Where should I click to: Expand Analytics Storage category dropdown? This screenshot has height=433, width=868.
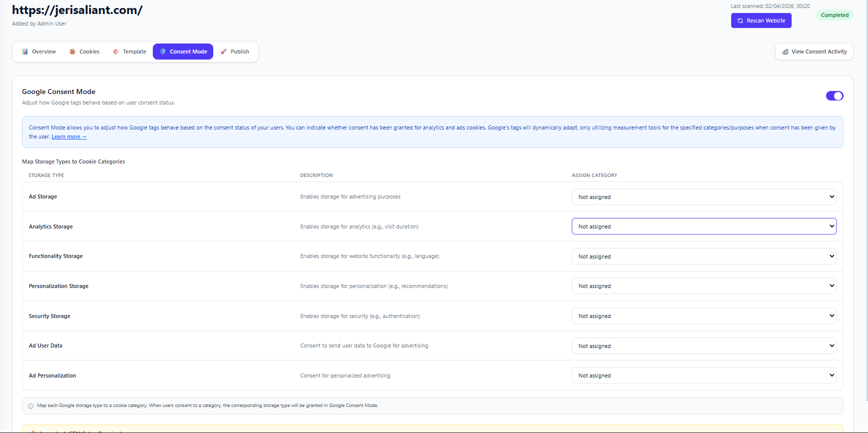[x=703, y=226]
